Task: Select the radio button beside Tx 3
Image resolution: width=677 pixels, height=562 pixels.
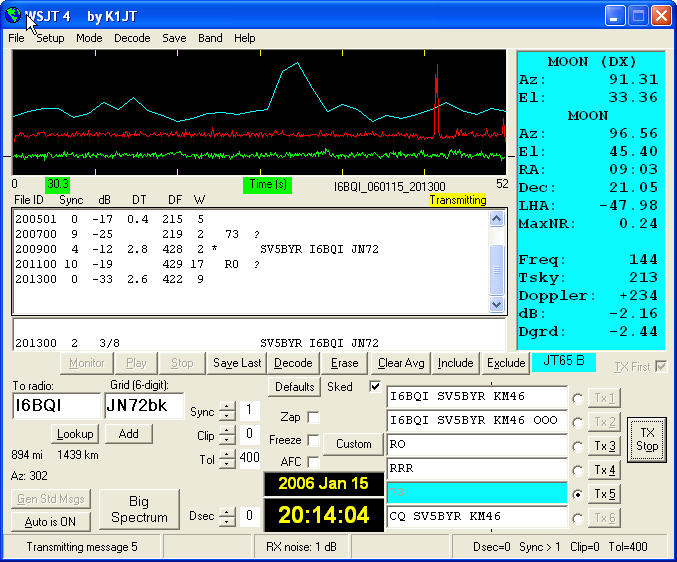Action: (578, 445)
